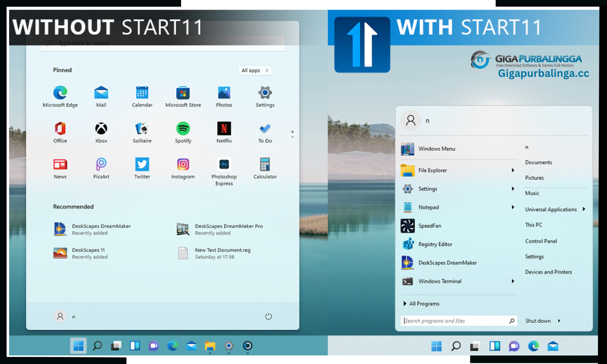
Task: Open Photoshop Express pinned app
Action: pos(224,172)
